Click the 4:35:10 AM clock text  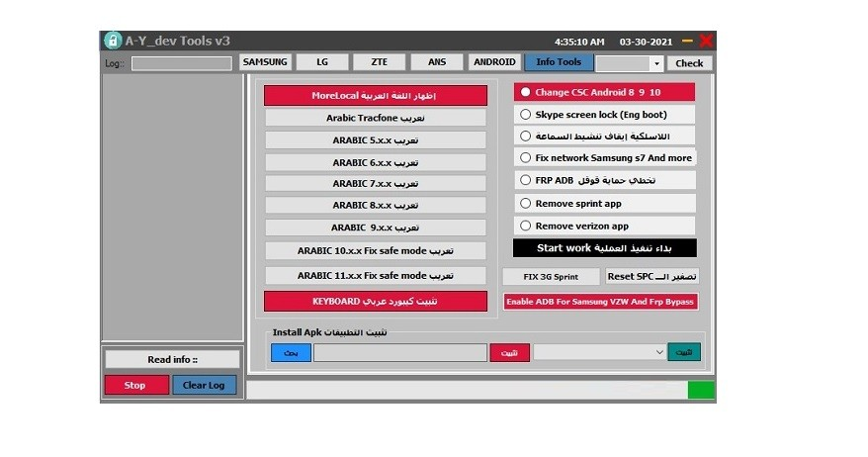pyautogui.click(x=579, y=42)
